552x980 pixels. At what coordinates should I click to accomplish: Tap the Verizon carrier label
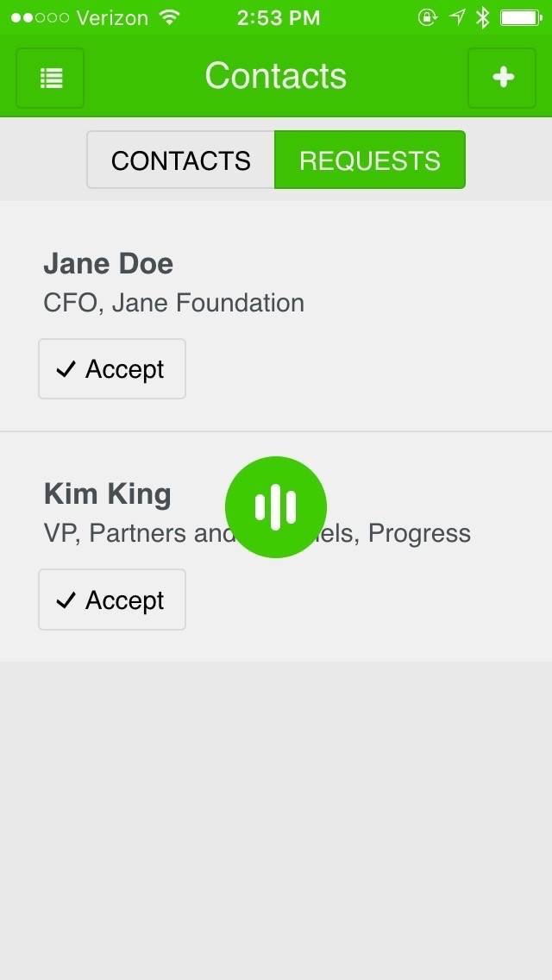click(x=112, y=17)
